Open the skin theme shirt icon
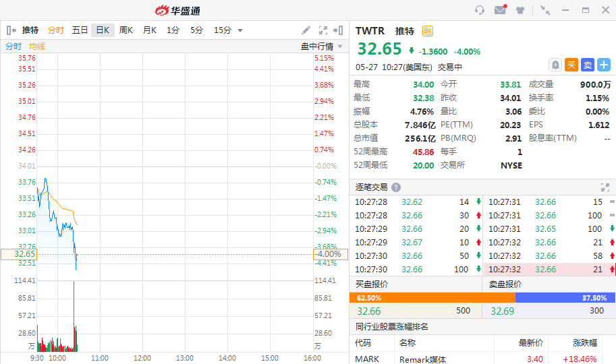Image resolution: width=616 pixels, height=364 pixels. [520, 10]
